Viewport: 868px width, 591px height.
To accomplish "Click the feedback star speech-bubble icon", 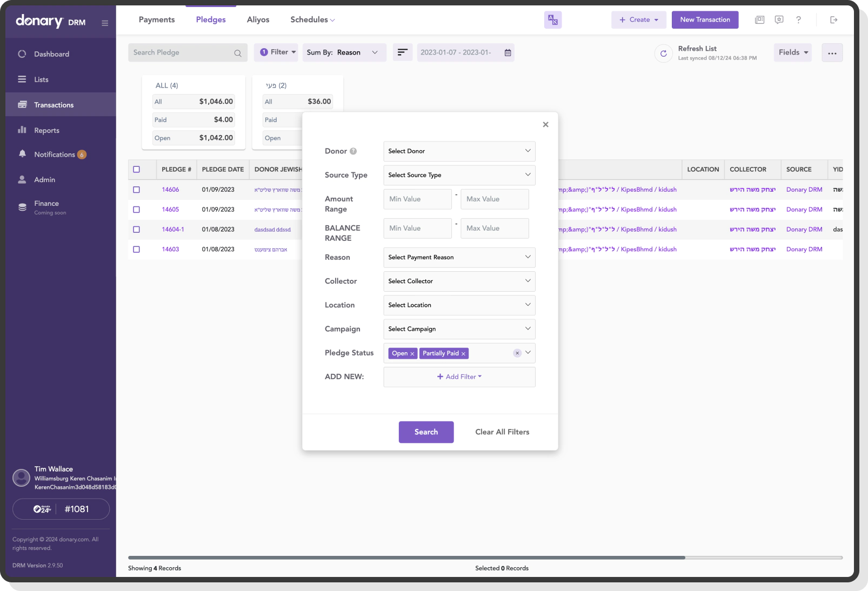I will click(779, 19).
